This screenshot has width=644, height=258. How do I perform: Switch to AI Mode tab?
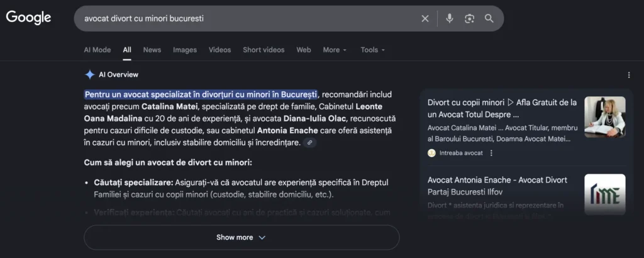pyautogui.click(x=97, y=50)
